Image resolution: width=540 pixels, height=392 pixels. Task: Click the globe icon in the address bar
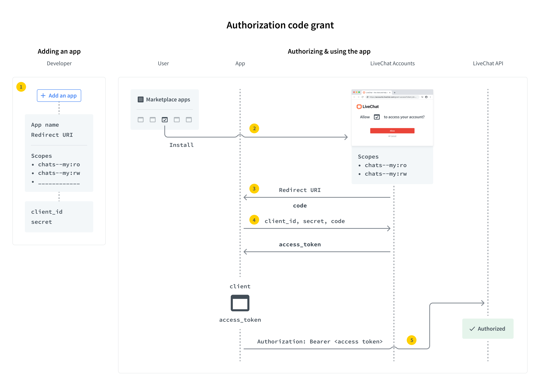[368, 97]
